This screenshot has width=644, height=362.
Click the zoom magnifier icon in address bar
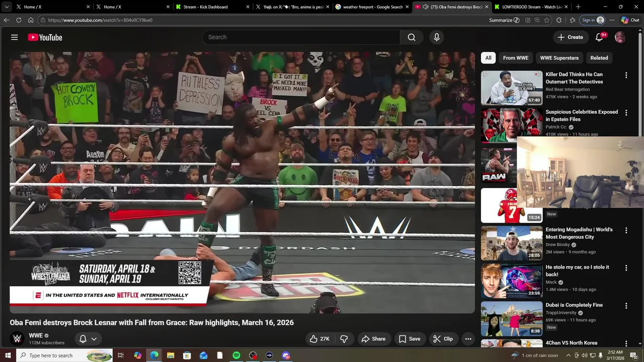pyautogui.click(x=537, y=20)
